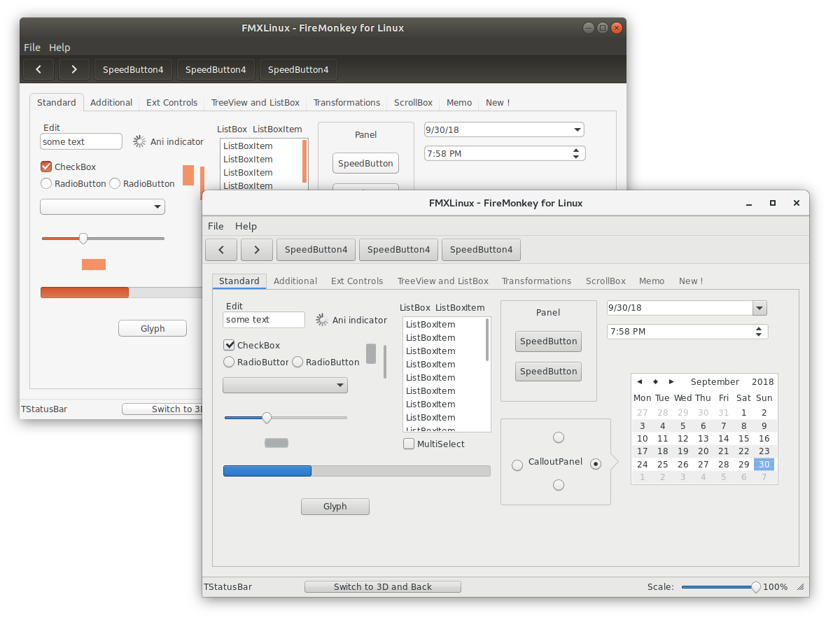840x627 pixels.
Task: Go to next month in the calendar
Action: [x=671, y=381]
